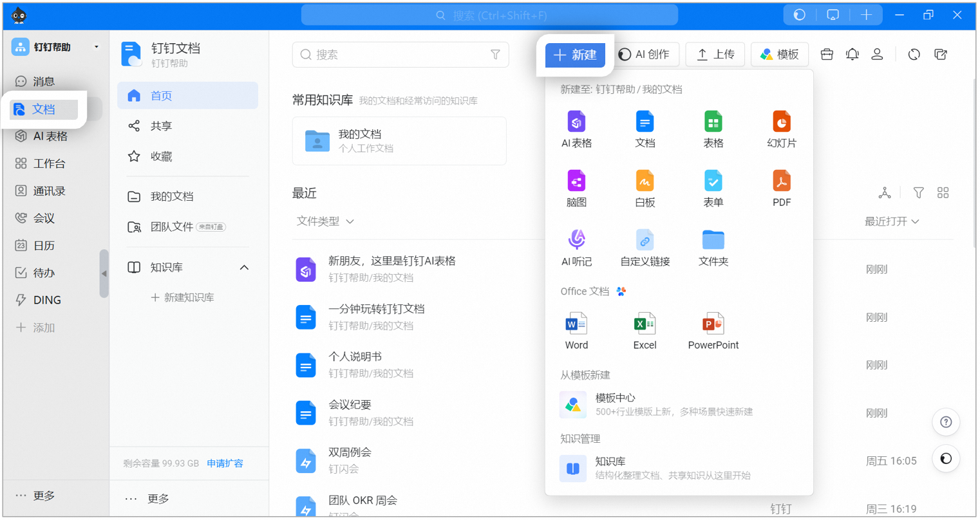Click notification bell icon in toolbar
The height and width of the screenshot is (520, 980).
[x=852, y=55]
